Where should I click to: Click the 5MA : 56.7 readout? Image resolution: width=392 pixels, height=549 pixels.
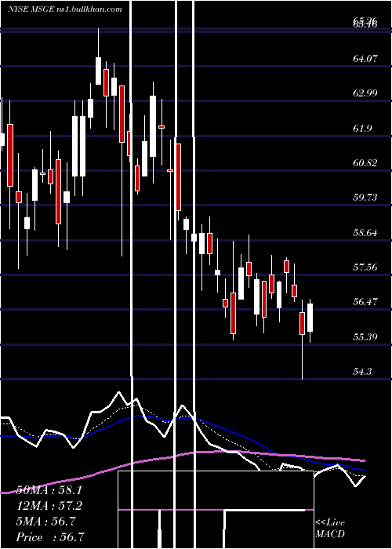click(46, 522)
